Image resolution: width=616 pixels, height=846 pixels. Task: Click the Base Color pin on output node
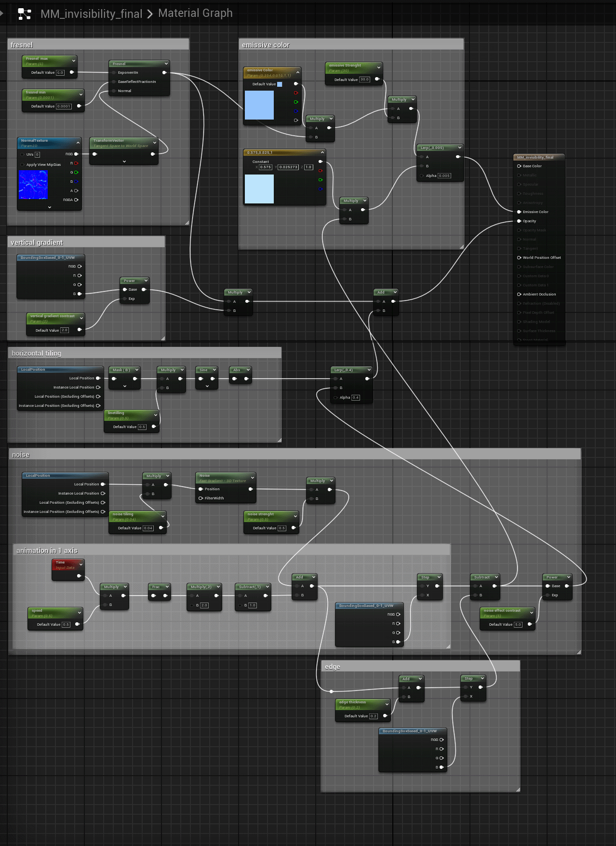pyautogui.click(x=519, y=166)
